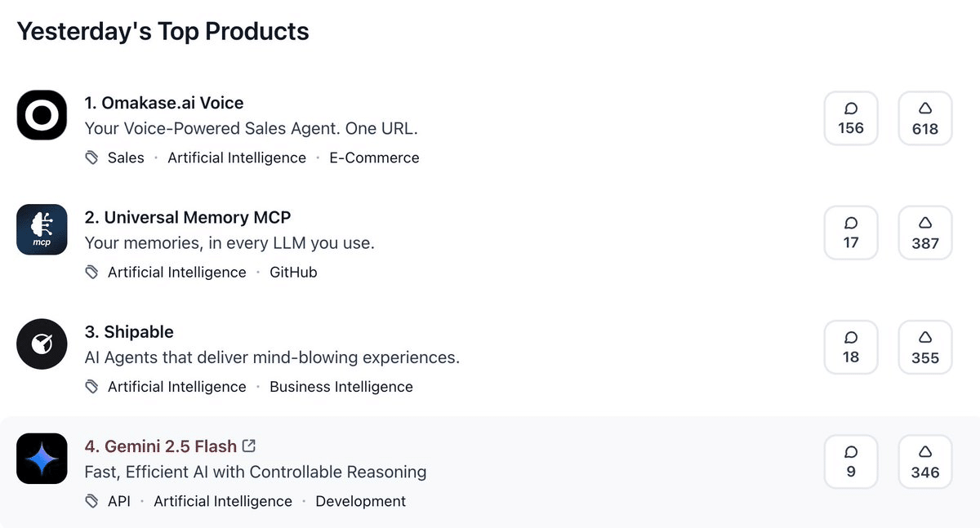980x528 pixels.
Task: Click the Universal Memory MCP logo icon
Action: tap(42, 229)
